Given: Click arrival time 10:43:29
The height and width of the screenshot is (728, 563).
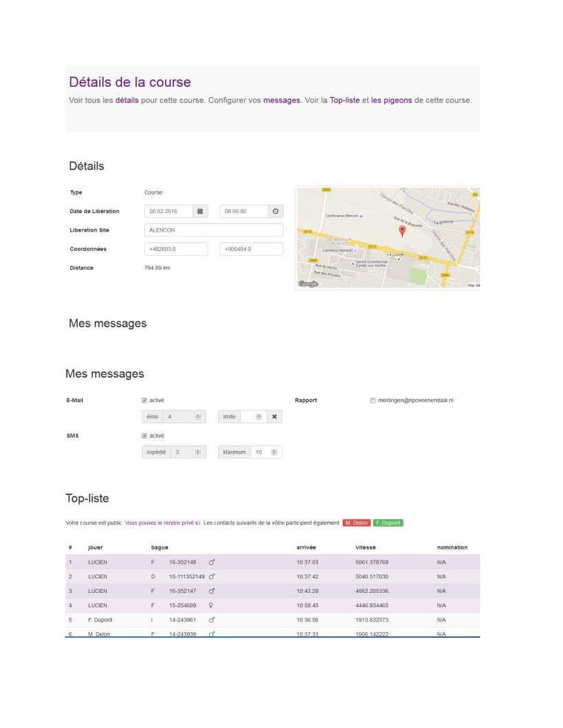Looking at the screenshot, I should pyautogui.click(x=308, y=591).
